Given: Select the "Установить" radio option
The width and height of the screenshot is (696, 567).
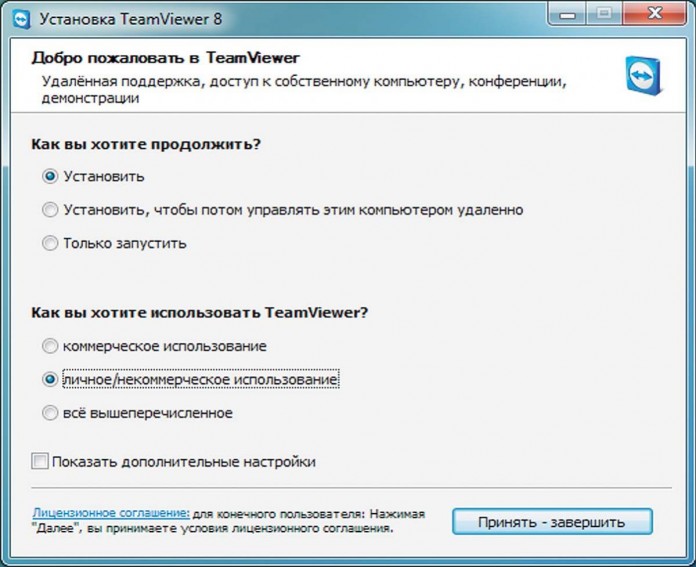Looking at the screenshot, I should [50, 176].
